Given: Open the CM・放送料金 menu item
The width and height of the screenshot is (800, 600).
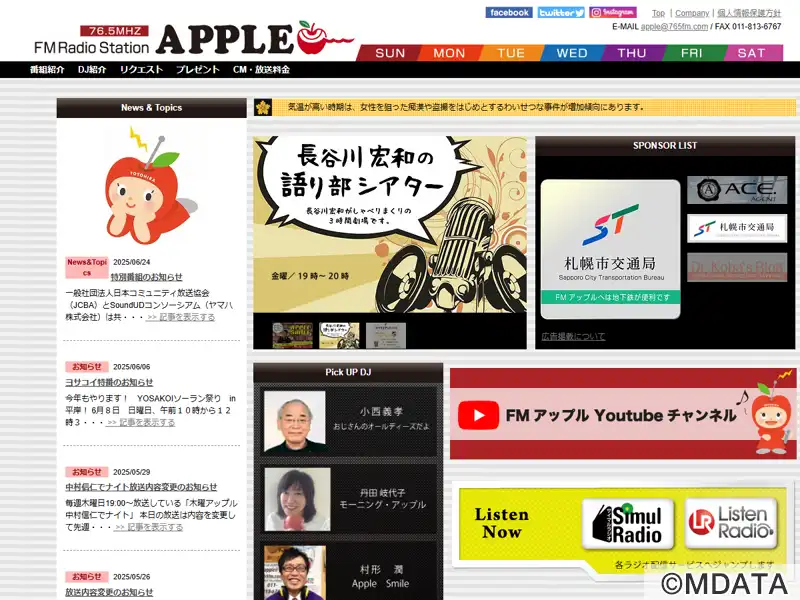Looking at the screenshot, I should pos(261,69).
